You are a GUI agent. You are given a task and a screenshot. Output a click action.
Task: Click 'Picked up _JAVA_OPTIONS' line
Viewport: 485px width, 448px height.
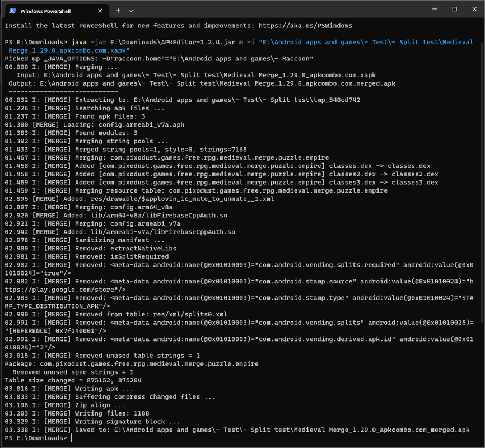(159, 58)
